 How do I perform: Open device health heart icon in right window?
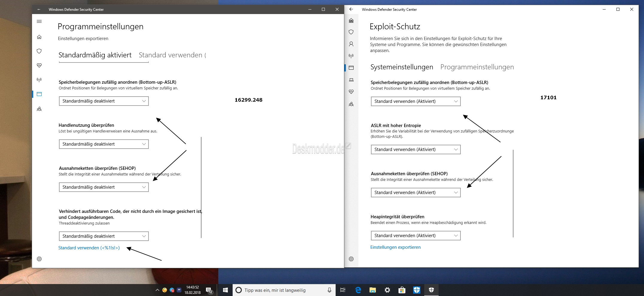coord(351,92)
